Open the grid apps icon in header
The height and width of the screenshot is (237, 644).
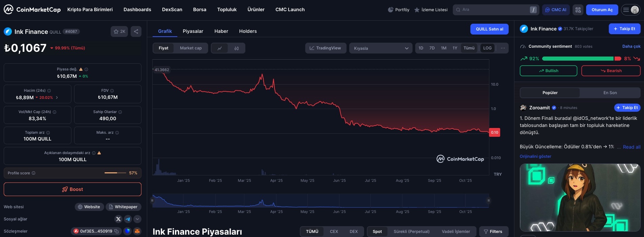[578, 10]
